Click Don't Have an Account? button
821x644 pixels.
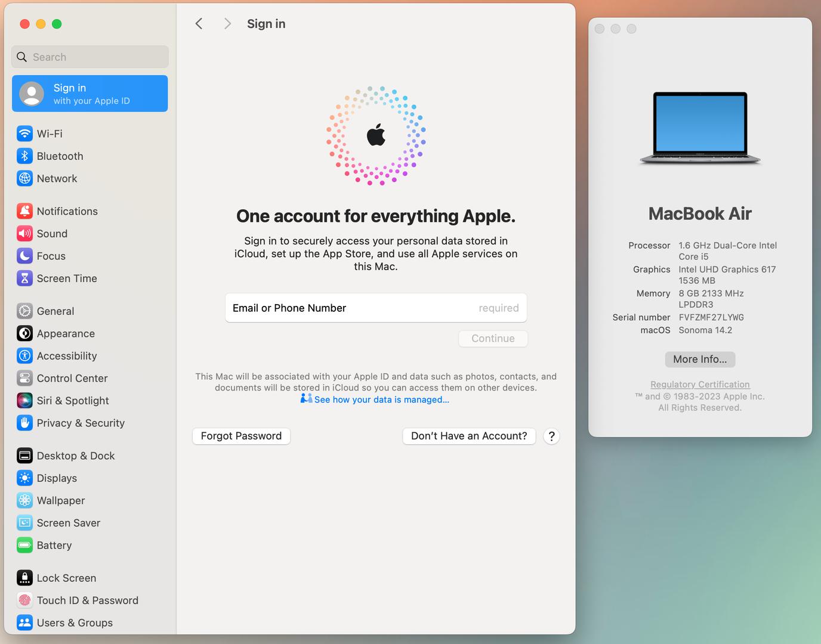(x=469, y=436)
